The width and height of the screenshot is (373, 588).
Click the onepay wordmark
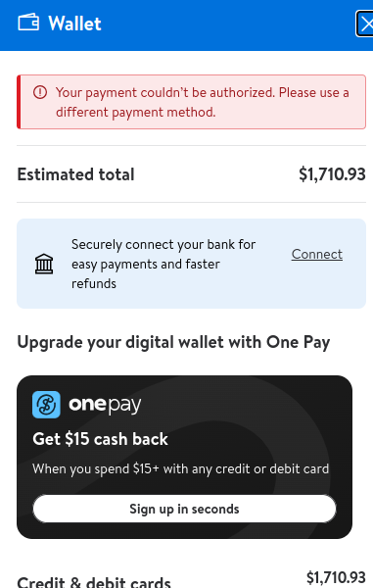click(105, 405)
